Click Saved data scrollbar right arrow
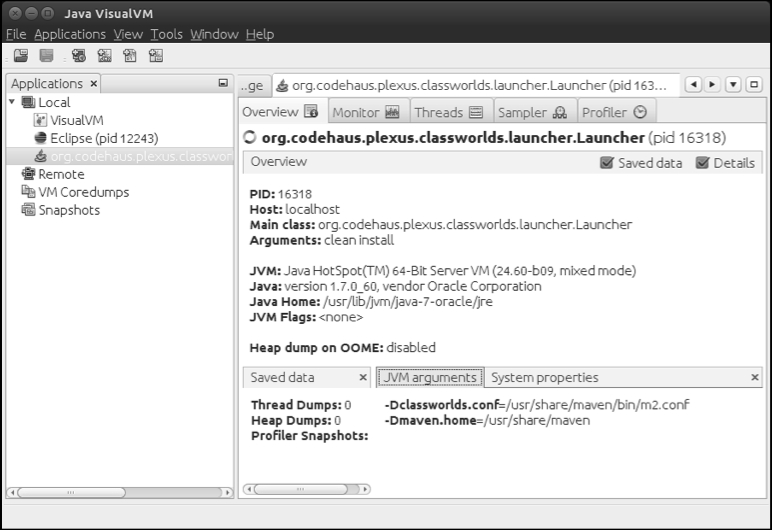Viewport: 772px width, 530px height. coord(365,489)
